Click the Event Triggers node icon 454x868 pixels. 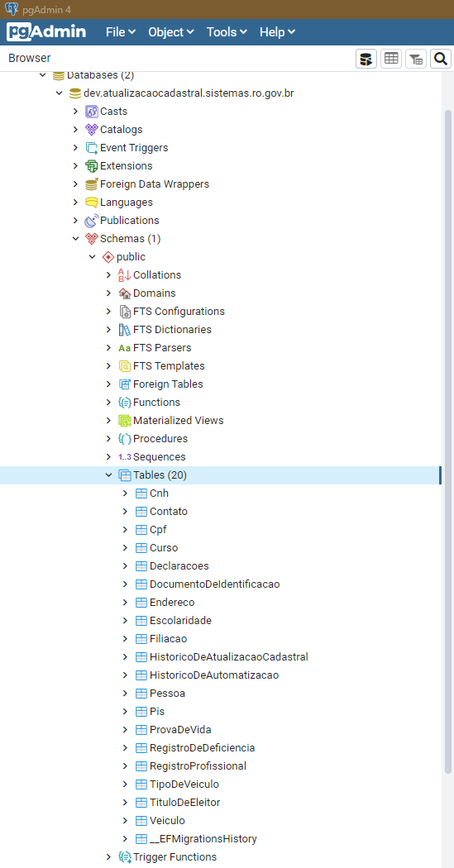[x=91, y=148]
